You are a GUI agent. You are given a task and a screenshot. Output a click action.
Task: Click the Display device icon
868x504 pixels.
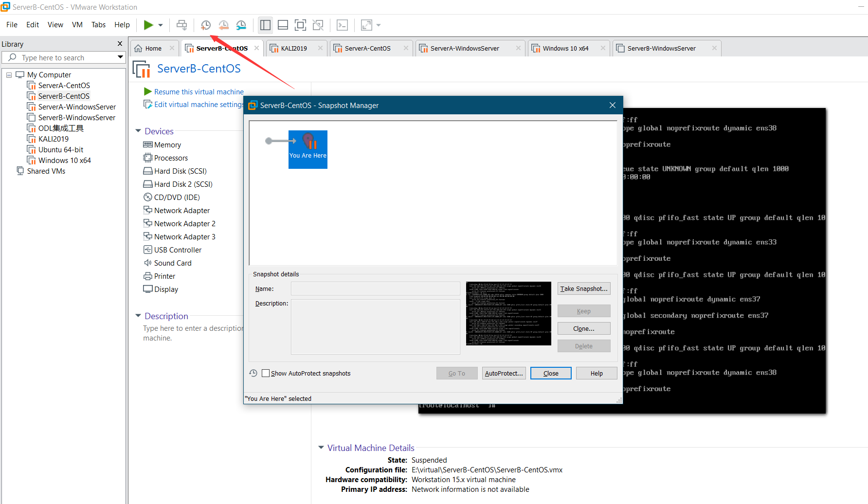tap(148, 289)
